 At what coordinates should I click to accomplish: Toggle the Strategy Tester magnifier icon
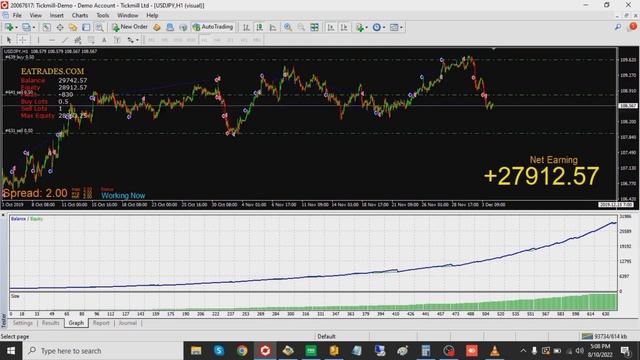pyautogui.click(x=99, y=27)
